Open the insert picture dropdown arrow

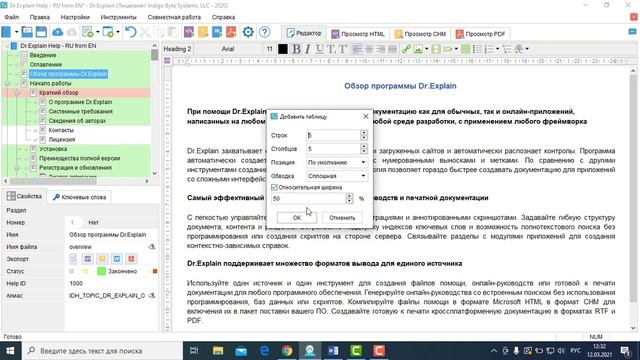pos(427,49)
